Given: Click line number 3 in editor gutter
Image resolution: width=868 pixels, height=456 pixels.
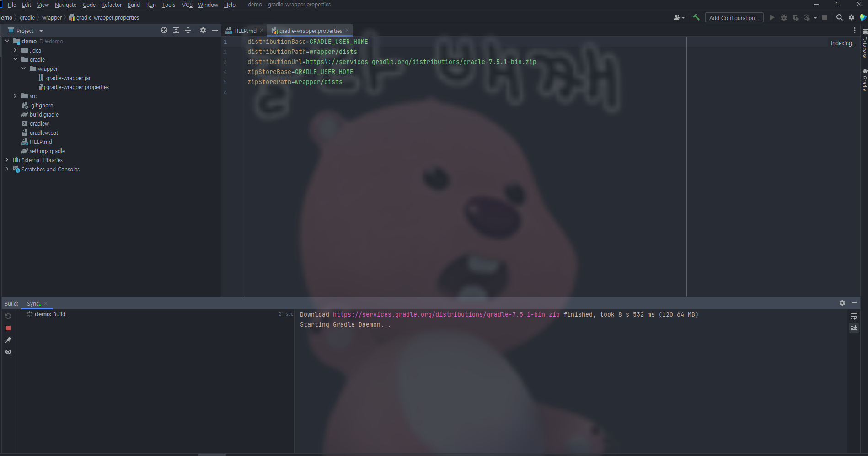Looking at the screenshot, I should point(225,62).
